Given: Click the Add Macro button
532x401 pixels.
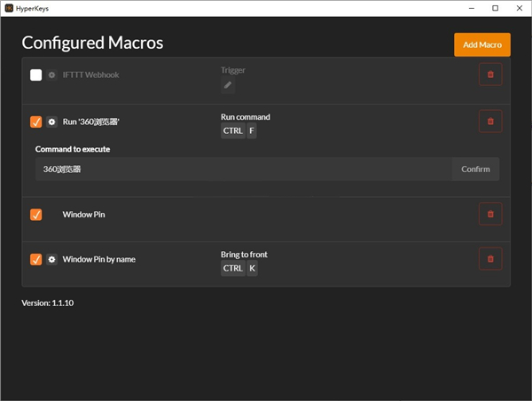Looking at the screenshot, I should tap(481, 44).
